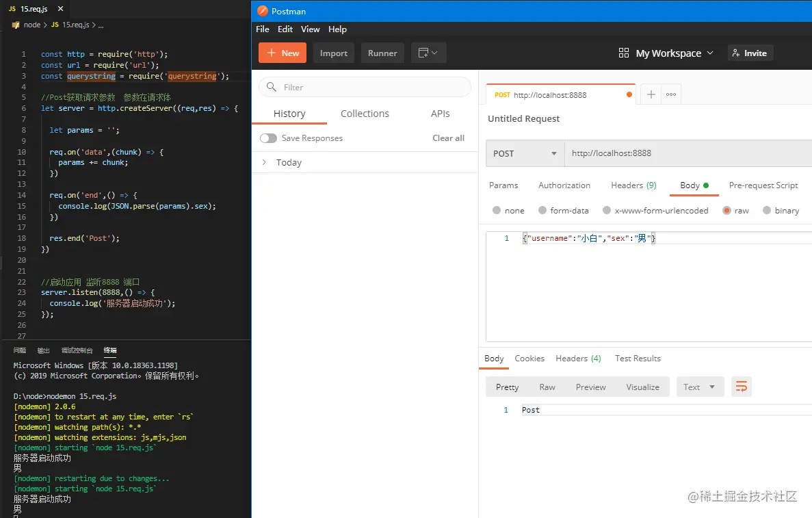
Task: Open the response Body tab
Action: pos(493,359)
